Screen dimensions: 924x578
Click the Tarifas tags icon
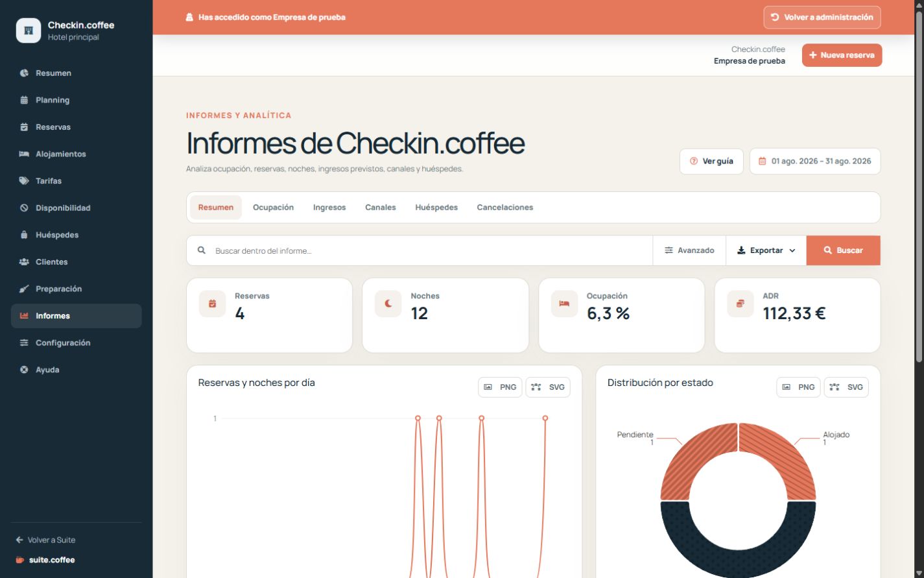pos(24,181)
